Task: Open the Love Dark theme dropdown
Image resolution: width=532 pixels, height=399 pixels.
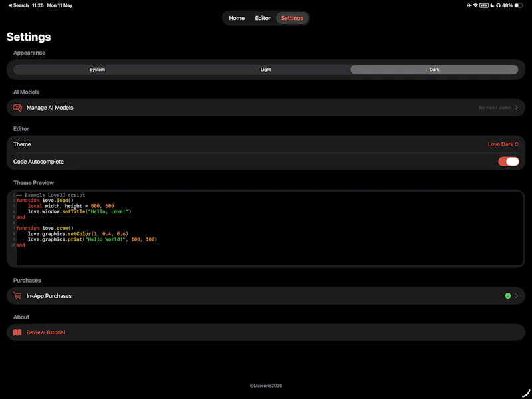Action: pyautogui.click(x=503, y=144)
